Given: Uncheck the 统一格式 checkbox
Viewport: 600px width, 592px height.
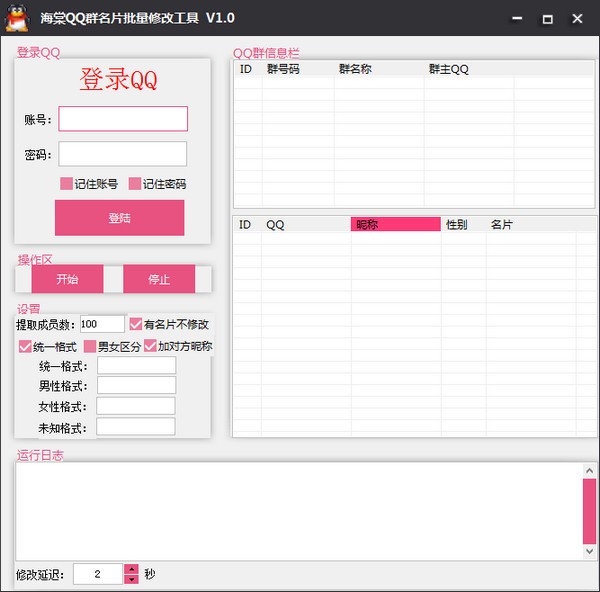Looking at the screenshot, I should tap(25, 346).
